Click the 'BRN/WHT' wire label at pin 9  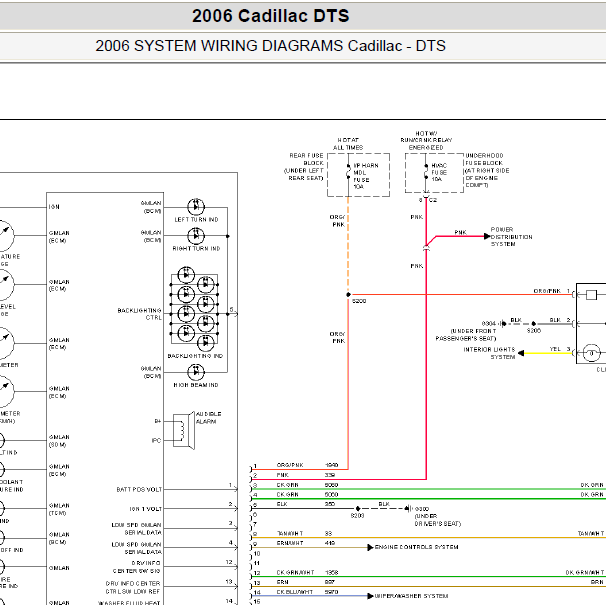290,543
